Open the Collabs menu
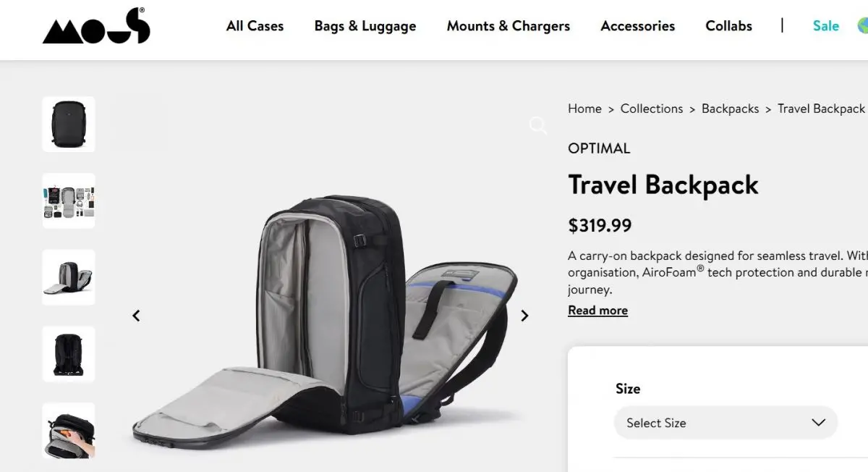The image size is (868, 472). pyautogui.click(x=728, y=26)
